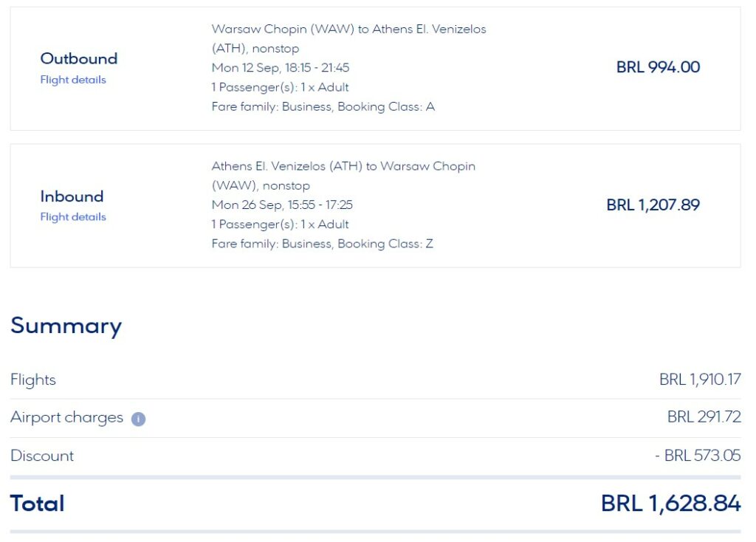Select the Outbound heading

point(78,58)
